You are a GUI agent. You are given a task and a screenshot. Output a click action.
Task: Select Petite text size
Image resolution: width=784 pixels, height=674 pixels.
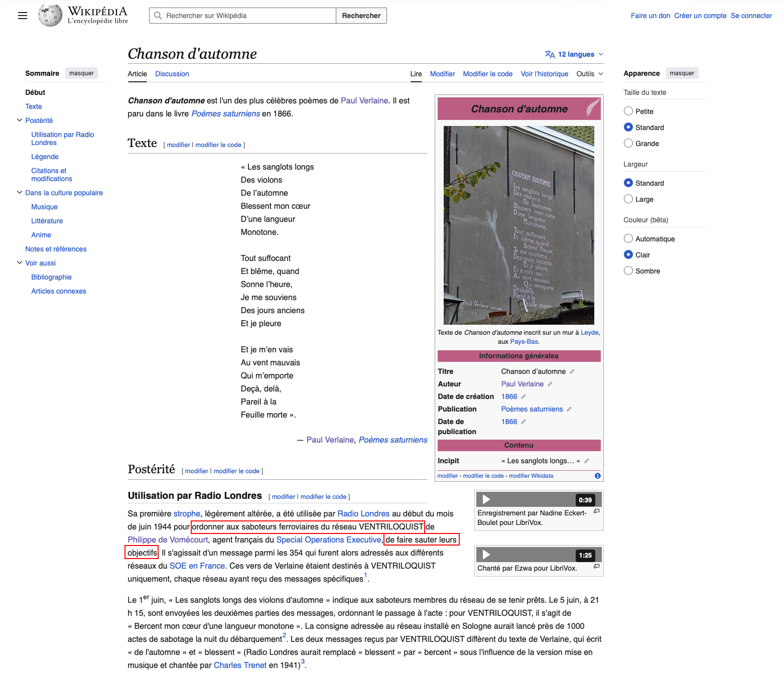coord(628,111)
